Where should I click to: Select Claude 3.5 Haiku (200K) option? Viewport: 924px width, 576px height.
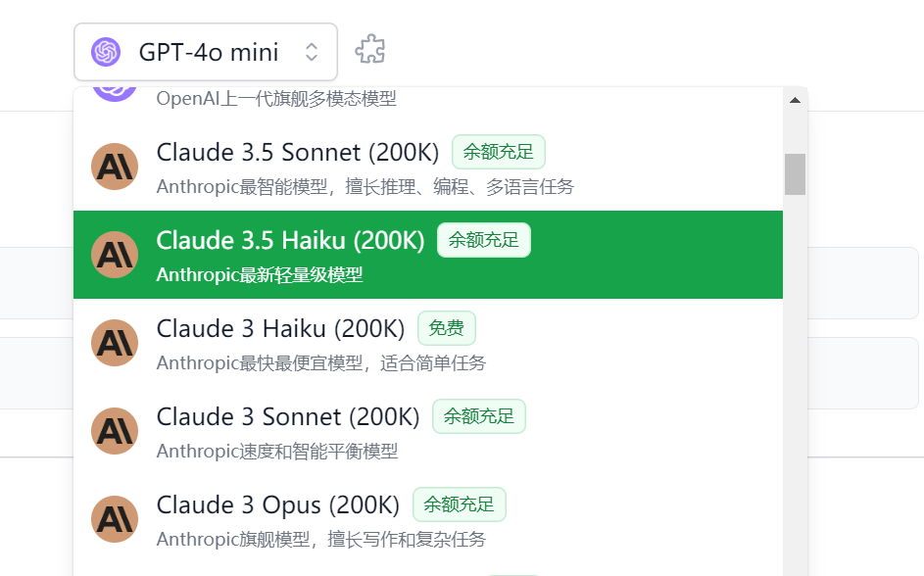coord(428,255)
